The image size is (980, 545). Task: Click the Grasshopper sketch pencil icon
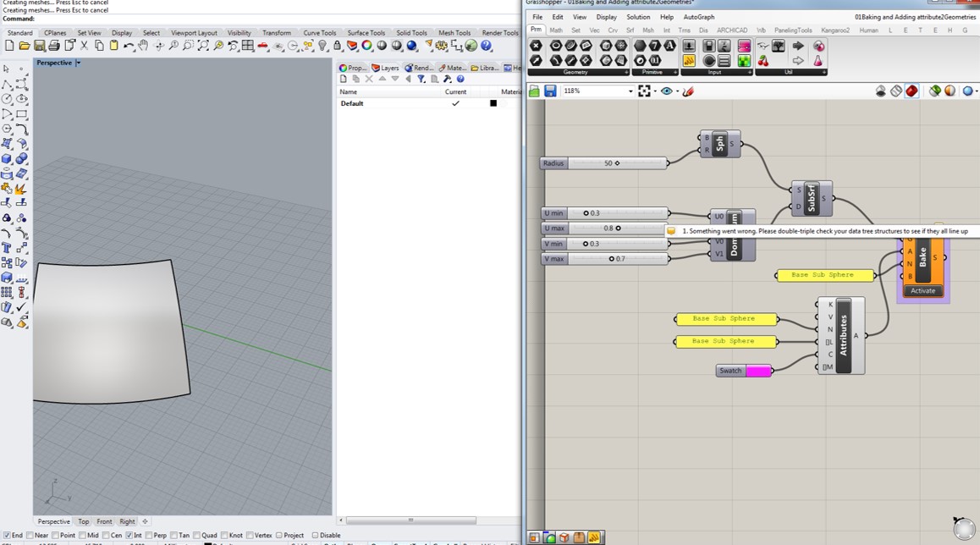(x=688, y=91)
